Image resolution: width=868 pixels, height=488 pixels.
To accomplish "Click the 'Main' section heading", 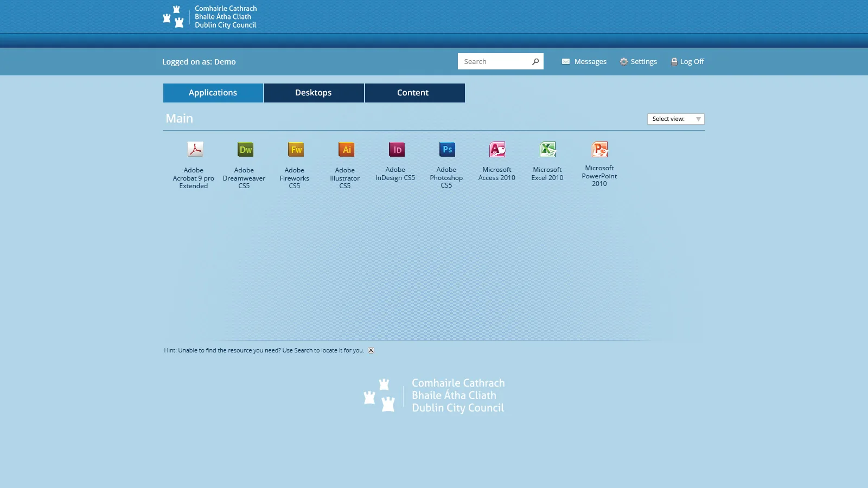I will [180, 118].
